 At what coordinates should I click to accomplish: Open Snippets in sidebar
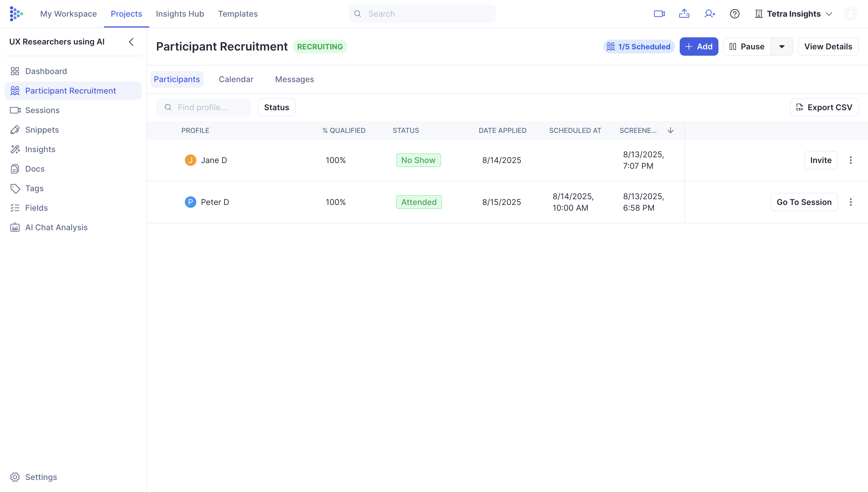[x=73, y=130]
